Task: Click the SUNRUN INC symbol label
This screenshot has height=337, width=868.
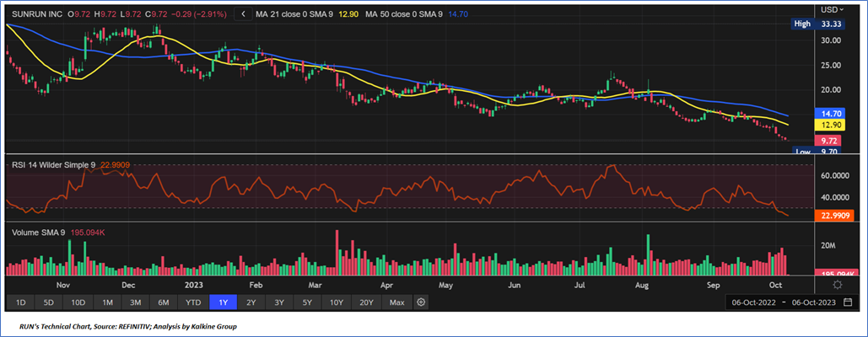Action: [x=35, y=14]
